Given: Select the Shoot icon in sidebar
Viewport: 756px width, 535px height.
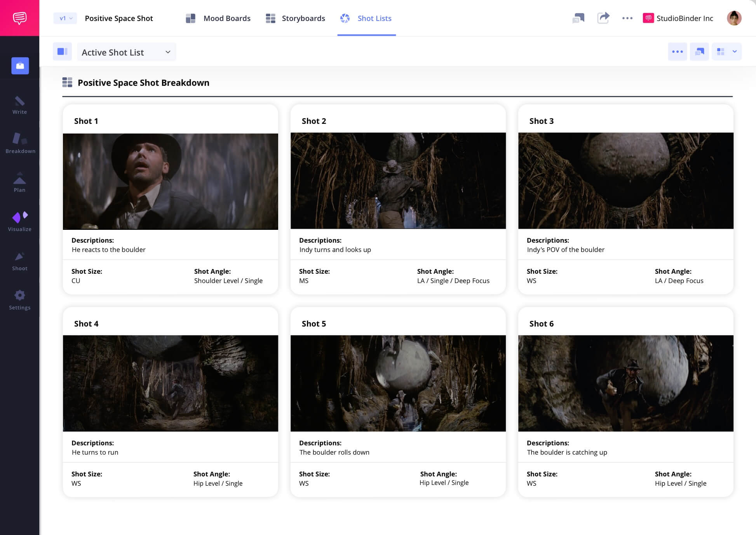Looking at the screenshot, I should click(19, 260).
